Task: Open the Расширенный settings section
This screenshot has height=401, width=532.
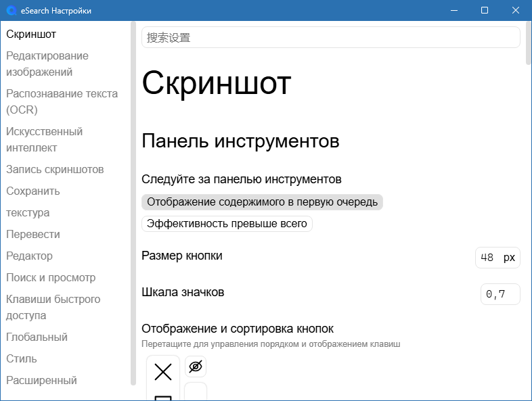Action: pyautogui.click(x=41, y=381)
